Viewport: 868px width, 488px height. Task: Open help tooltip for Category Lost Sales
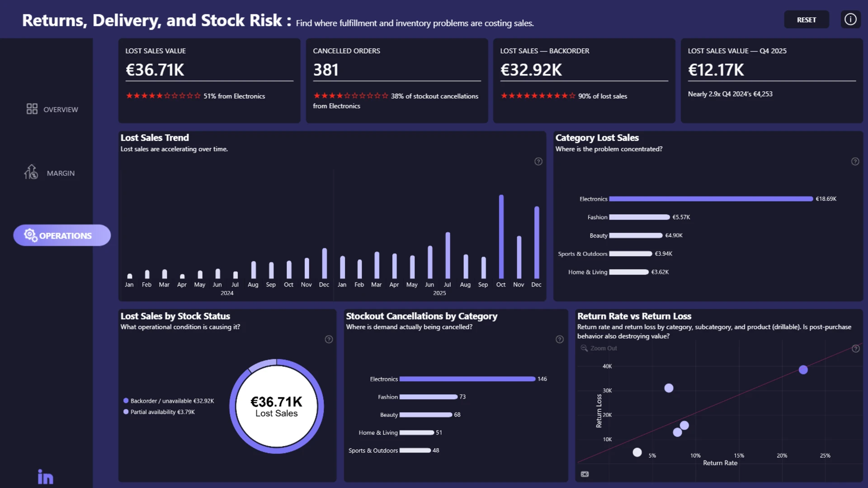pos(855,161)
